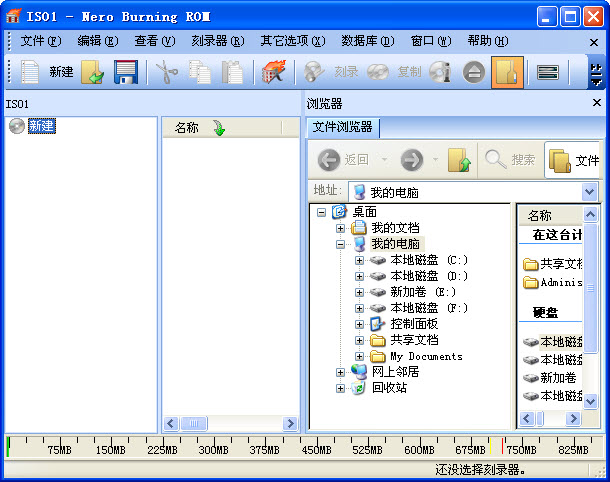610x482 pixels.
Task: Expand the 控制面板 tree node
Action: (359, 324)
